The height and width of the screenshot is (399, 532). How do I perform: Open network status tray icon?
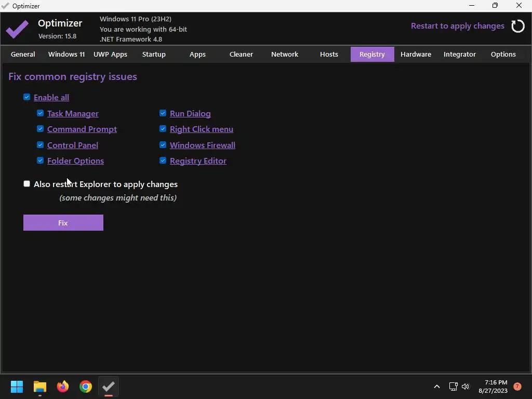point(453,387)
